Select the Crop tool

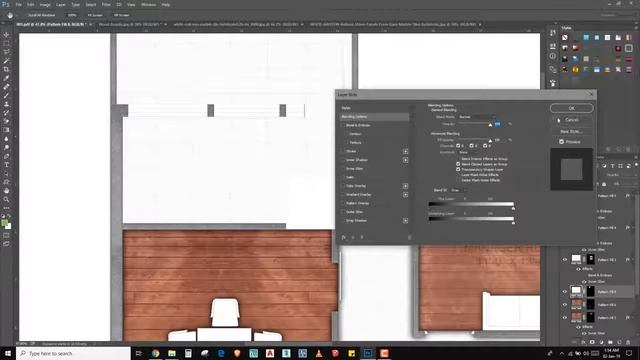tap(6, 69)
